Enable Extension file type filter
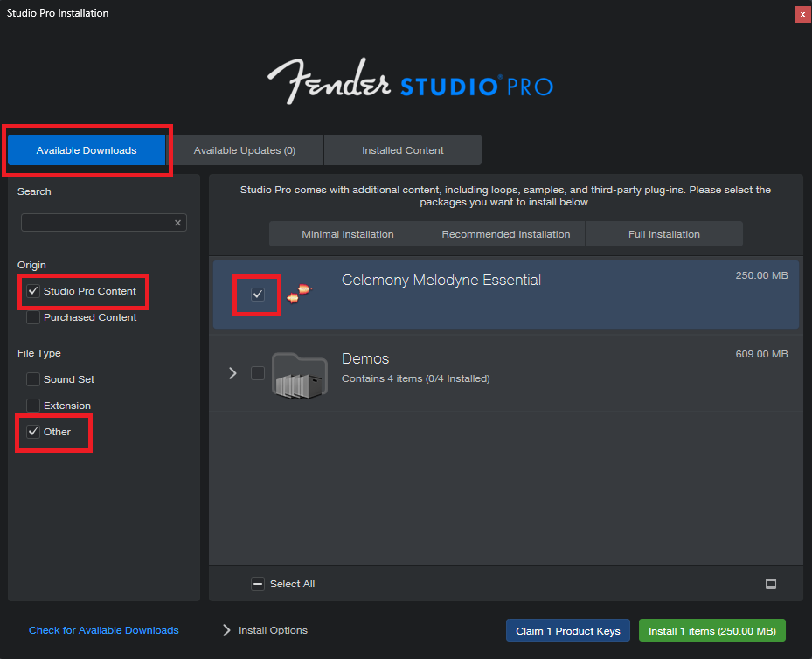This screenshot has height=659, width=812. [33, 406]
